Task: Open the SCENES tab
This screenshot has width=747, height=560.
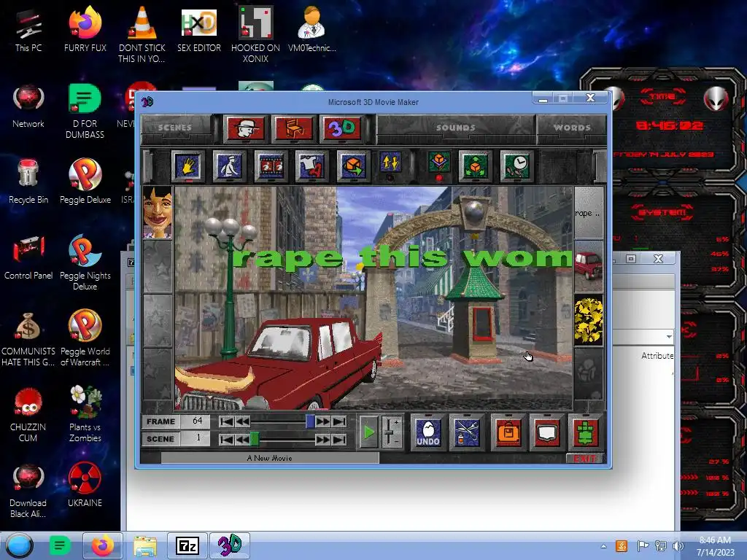Action: pos(175,128)
